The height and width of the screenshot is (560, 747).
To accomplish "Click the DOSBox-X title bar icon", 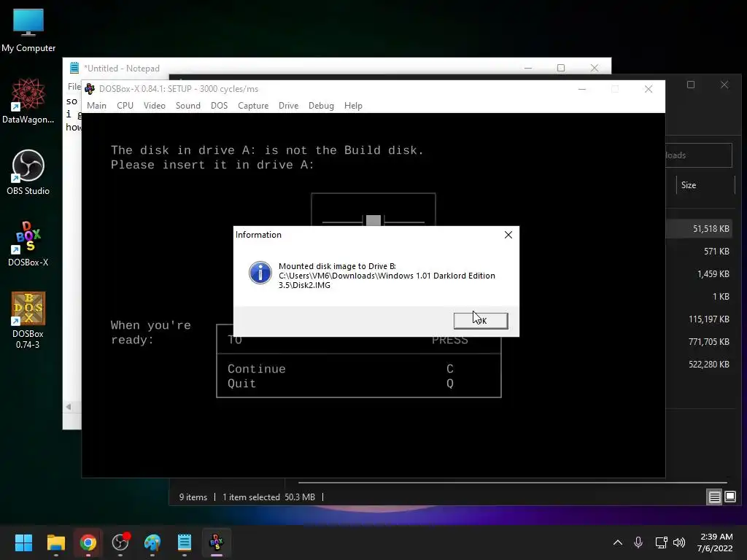I will click(x=90, y=89).
